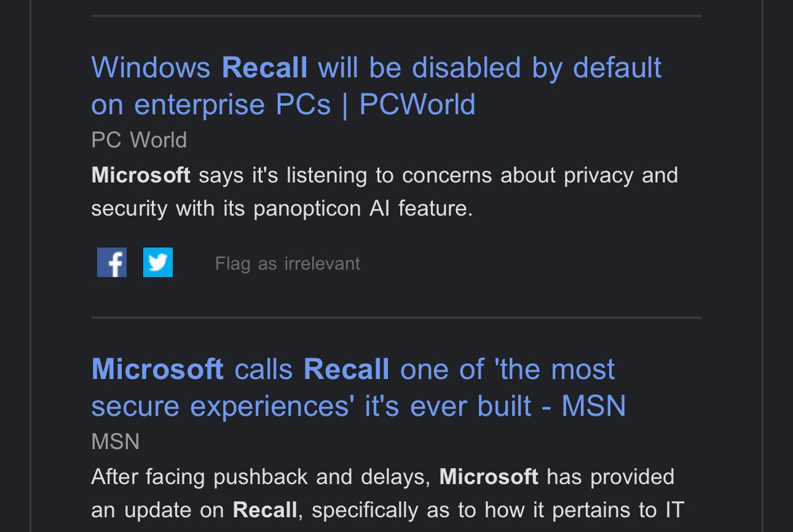793x532 pixels.
Task: Click the divider line between the two articles
Action: pyautogui.click(x=396, y=318)
